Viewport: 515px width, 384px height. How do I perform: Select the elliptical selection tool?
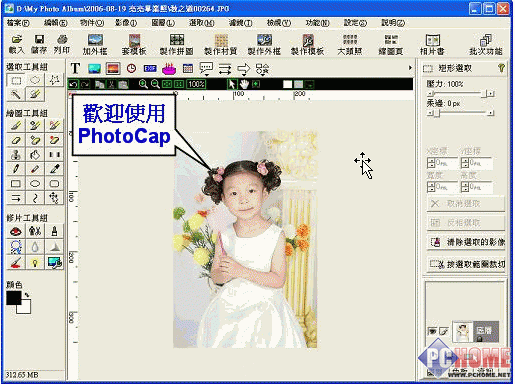pos(35,80)
